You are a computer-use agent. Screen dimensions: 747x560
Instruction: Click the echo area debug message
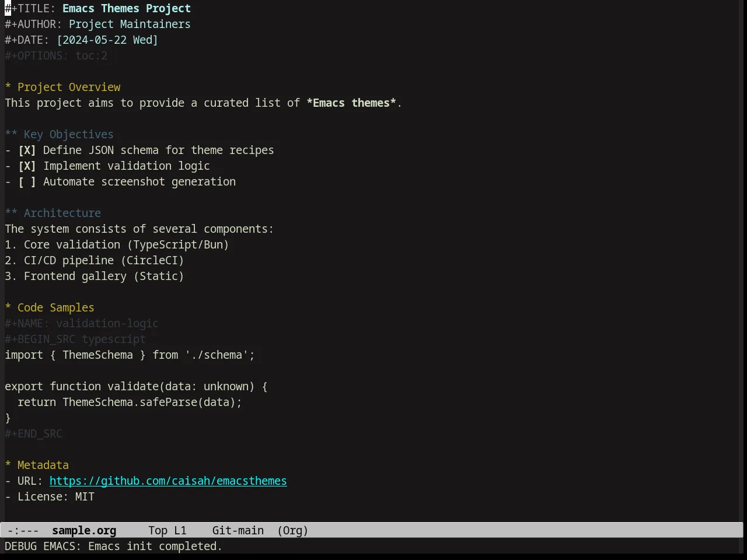click(114, 547)
